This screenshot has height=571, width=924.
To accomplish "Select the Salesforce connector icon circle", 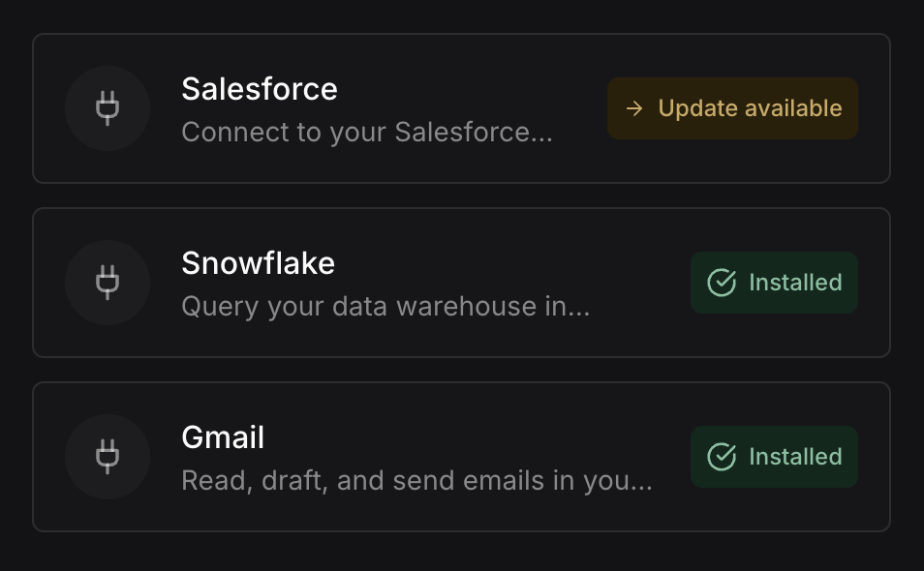I will (x=108, y=108).
